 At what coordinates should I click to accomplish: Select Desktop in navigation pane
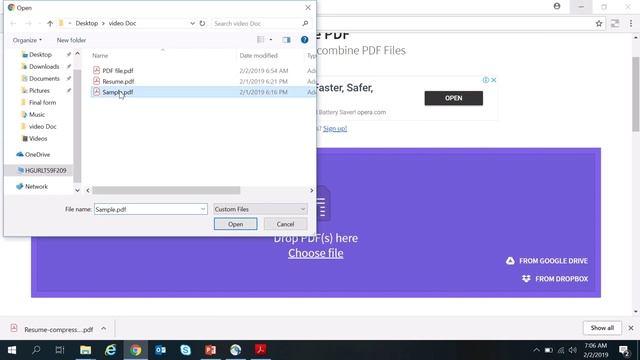click(x=40, y=54)
